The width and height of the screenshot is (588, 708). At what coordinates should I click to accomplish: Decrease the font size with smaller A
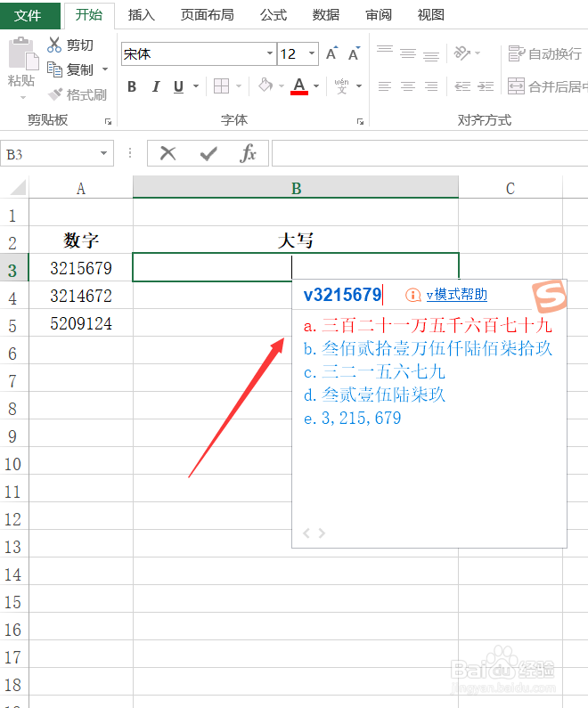click(354, 53)
